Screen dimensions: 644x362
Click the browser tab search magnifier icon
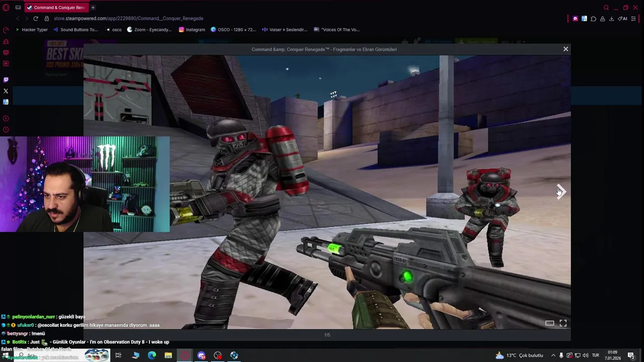coord(606,8)
